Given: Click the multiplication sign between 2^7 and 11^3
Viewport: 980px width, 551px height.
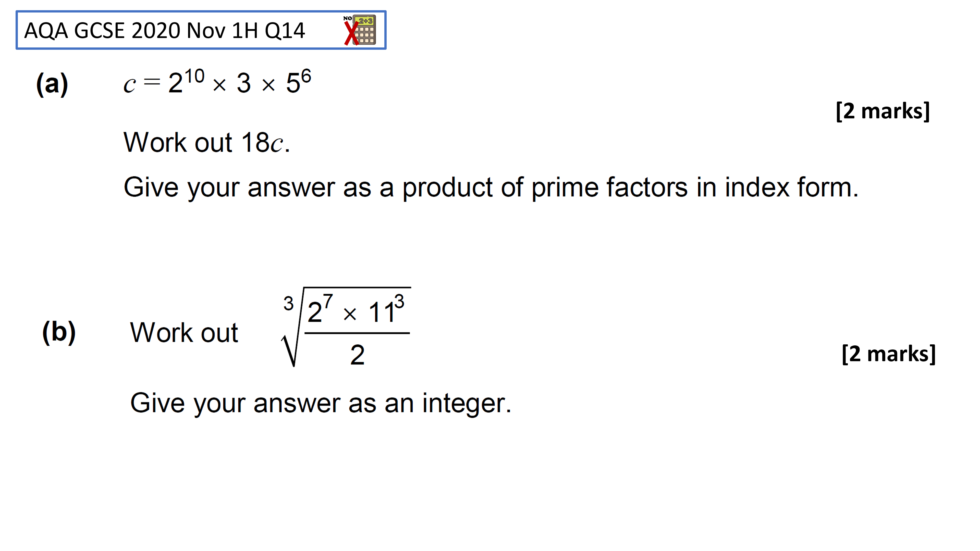Looking at the screenshot, I should click(x=350, y=314).
